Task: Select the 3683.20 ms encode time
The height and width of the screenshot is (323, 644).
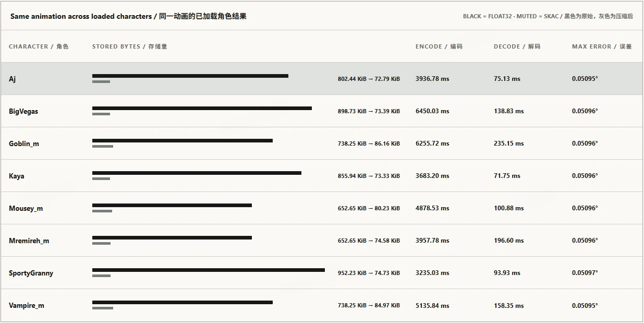Action: [432, 176]
